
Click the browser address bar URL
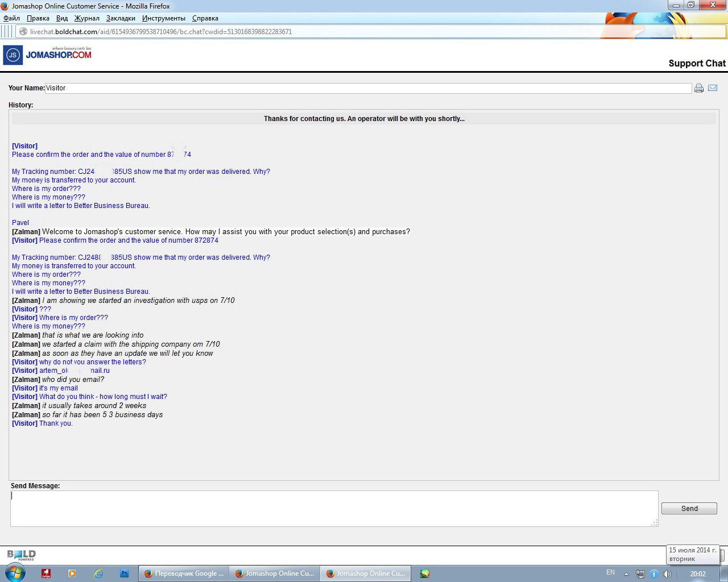161,32
